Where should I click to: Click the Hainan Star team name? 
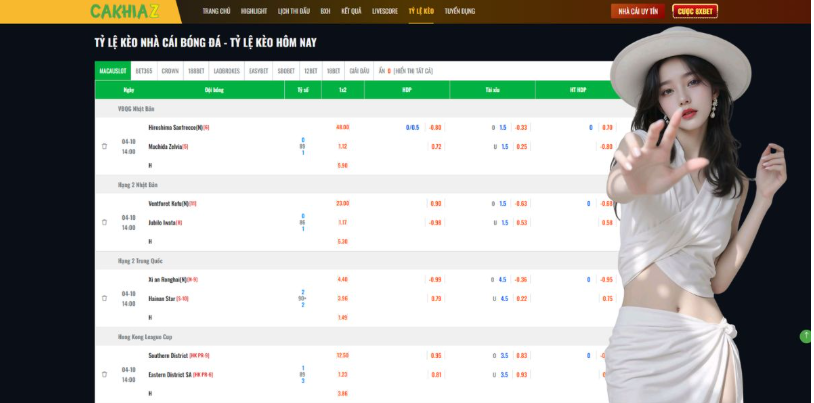(x=161, y=299)
